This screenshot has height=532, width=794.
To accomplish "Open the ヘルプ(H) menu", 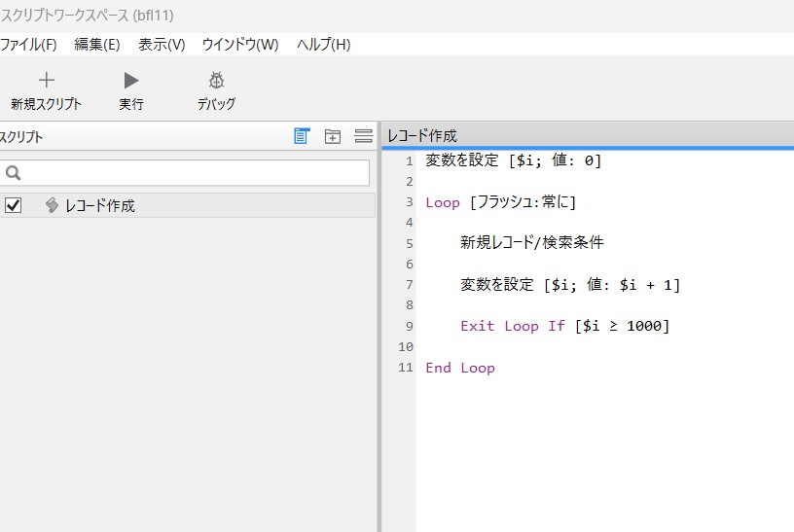I will coord(324,45).
